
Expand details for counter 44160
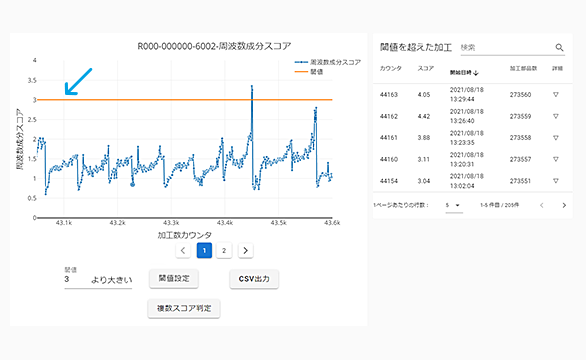[x=556, y=159]
